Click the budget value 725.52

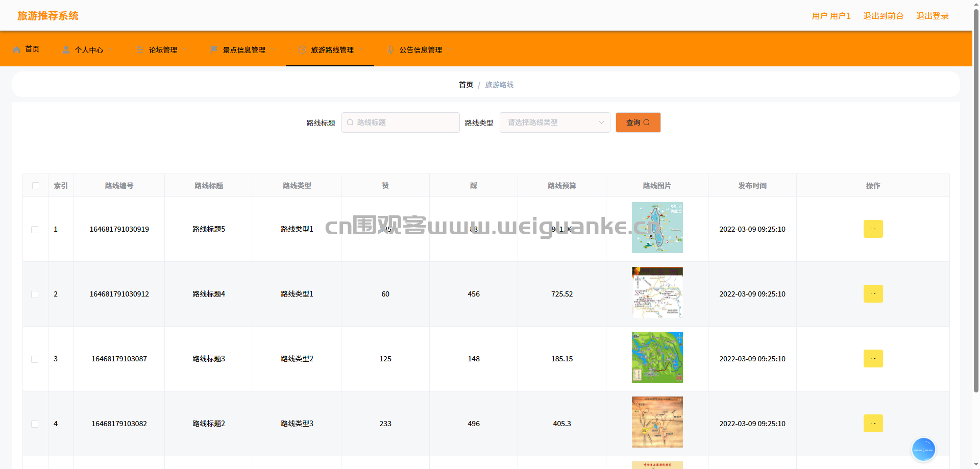[562, 294]
